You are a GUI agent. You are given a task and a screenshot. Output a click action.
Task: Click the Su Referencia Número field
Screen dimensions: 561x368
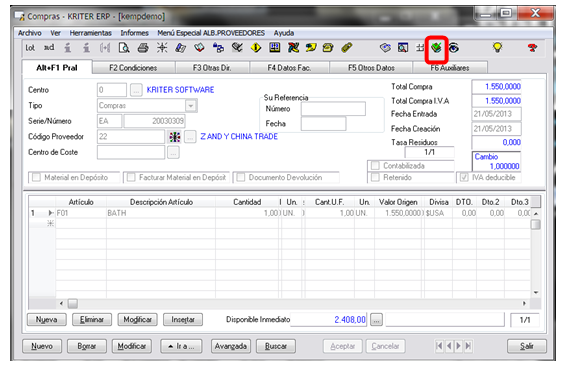(333, 109)
